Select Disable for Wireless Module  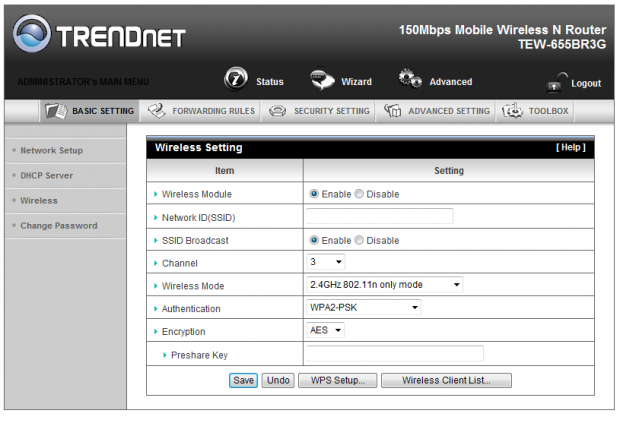[359, 194]
